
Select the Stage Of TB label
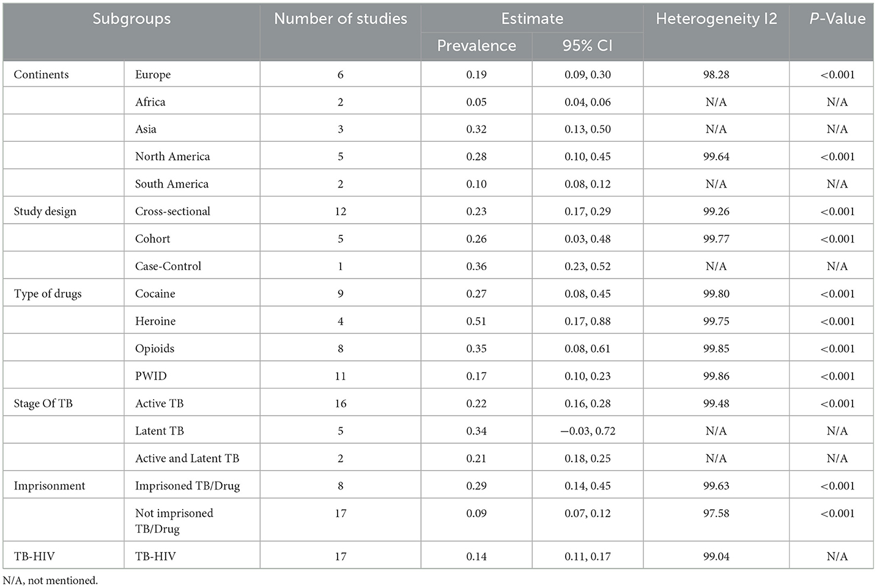coord(43,403)
